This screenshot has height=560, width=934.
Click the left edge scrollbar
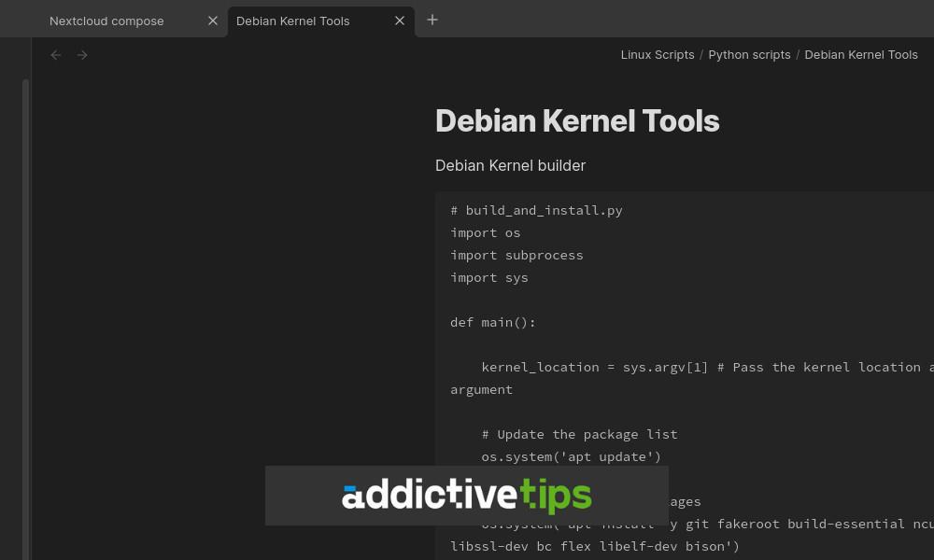(x=24, y=317)
